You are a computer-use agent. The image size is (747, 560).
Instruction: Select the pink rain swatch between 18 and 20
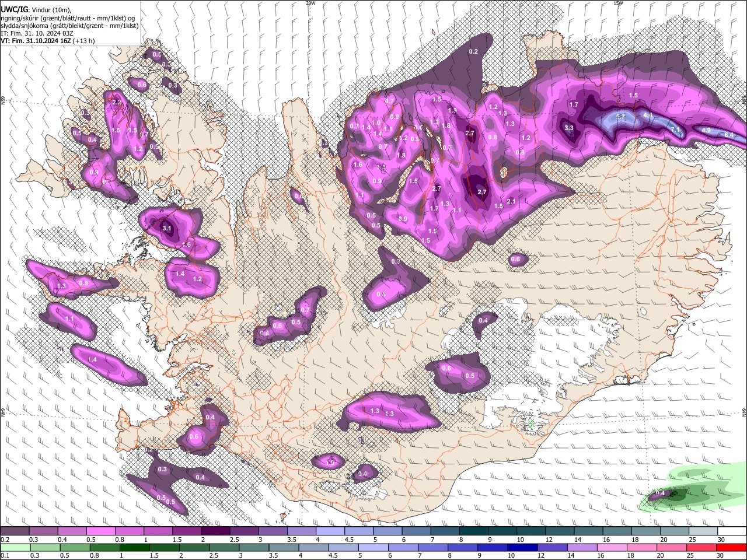641,547
